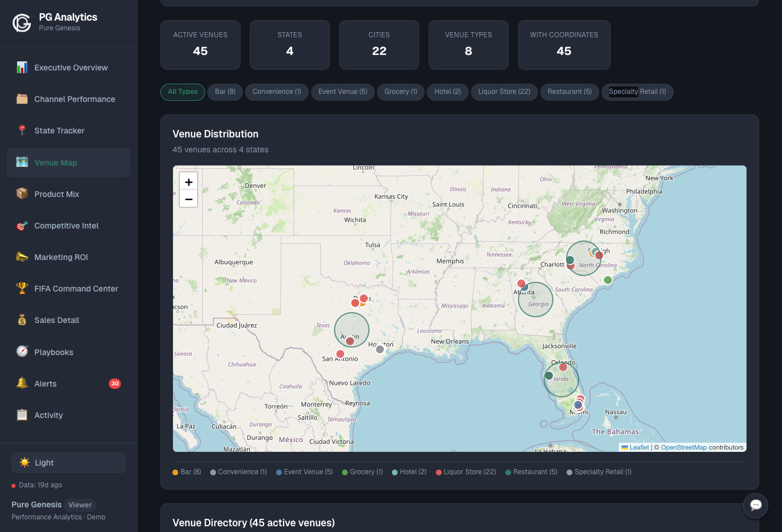Image resolution: width=782 pixels, height=532 pixels.
Task: Filter by Event Venue (5) chip
Action: (x=343, y=92)
